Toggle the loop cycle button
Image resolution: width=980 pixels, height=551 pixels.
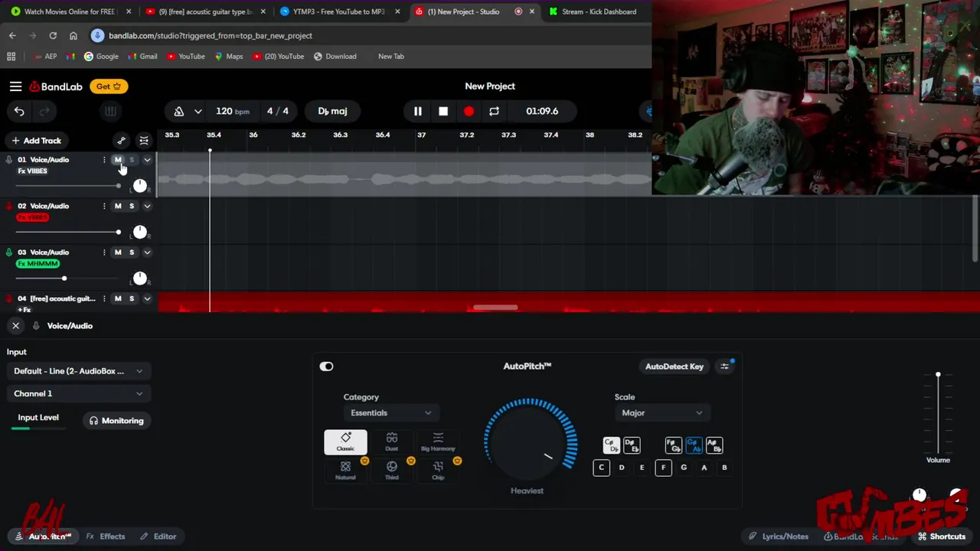[494, 112]
